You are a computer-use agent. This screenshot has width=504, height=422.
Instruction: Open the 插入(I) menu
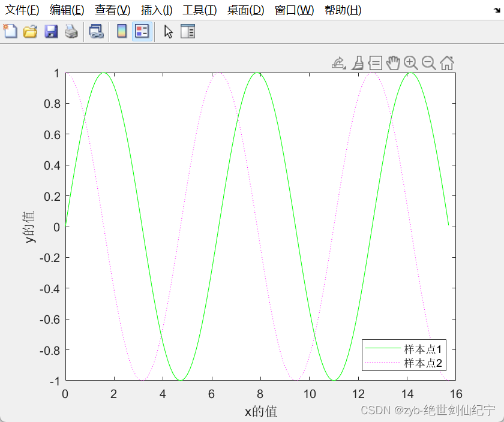[x=157, y=10]
